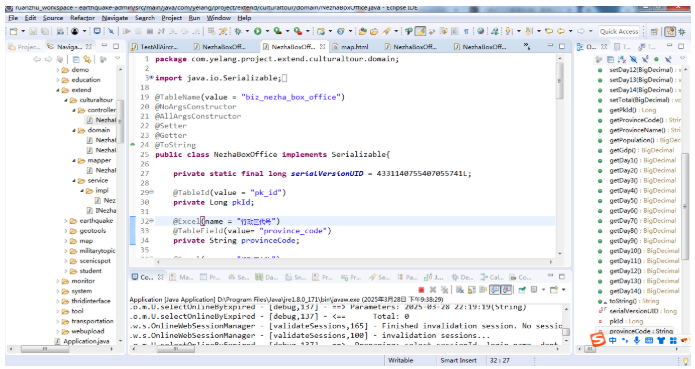This screenshot has width=695, height=369.
Task: Switch to the map.html editor tab
Action: 350,47
